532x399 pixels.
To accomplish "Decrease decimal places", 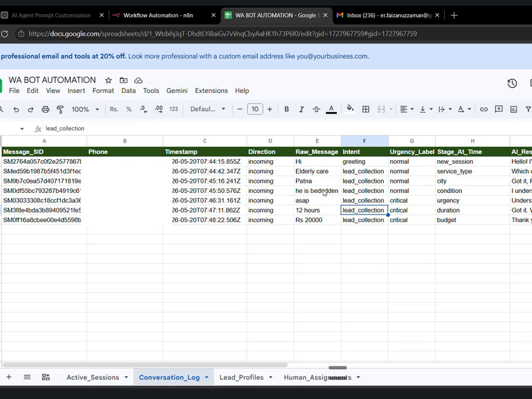I will [x=144, y=109].
